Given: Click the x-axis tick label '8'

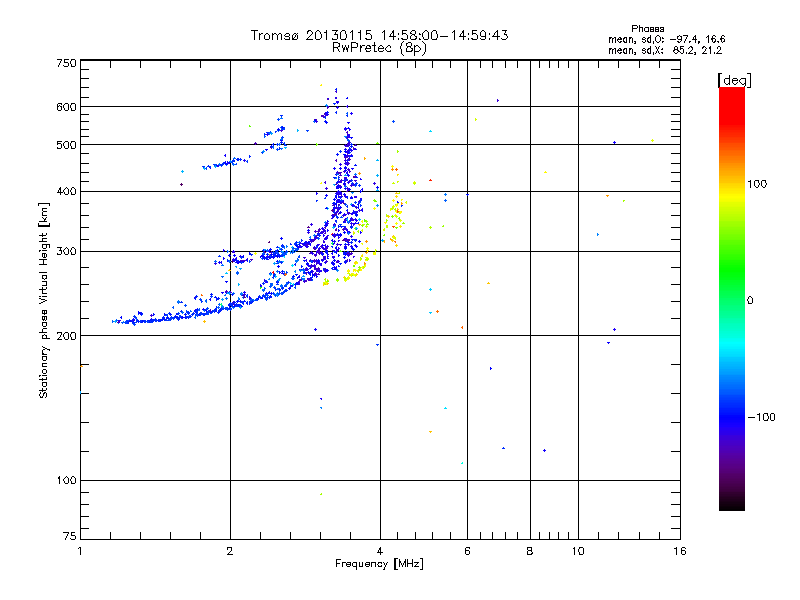Looking at the screenshot, I should pyautogui.click(x=530, y=551).
